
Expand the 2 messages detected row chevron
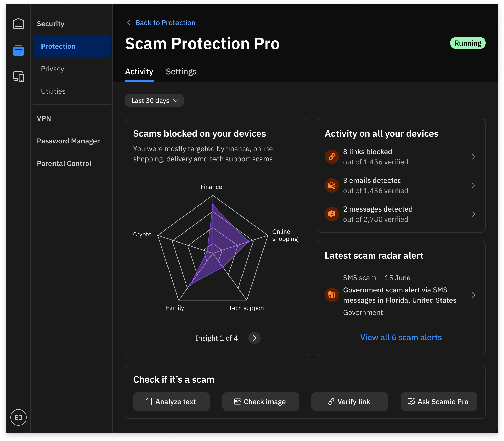[x=473, y=214]
